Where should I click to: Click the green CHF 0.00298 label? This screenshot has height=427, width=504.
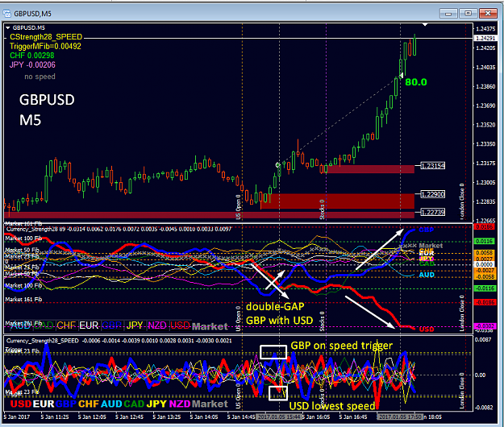tap(31, 56)
